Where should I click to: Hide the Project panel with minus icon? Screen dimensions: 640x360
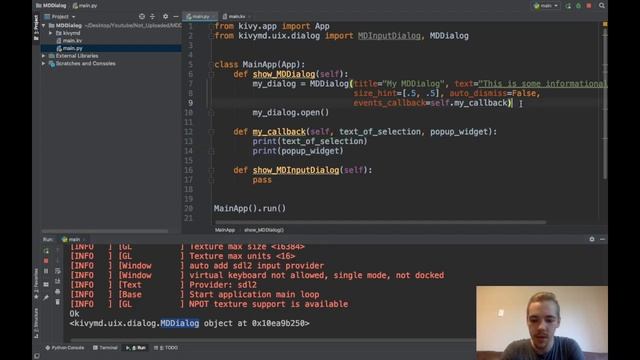click(x=176, y=16)
